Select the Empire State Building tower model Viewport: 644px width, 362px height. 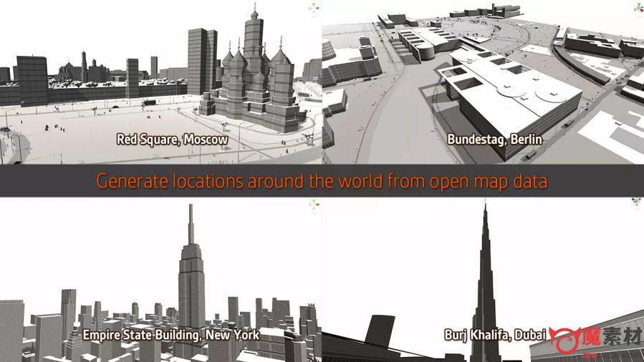click(191, 283)
